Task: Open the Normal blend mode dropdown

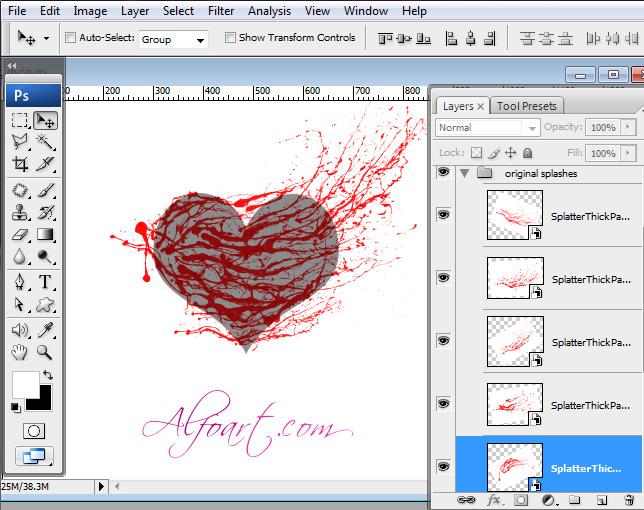Action: click(x=488, y=128)
